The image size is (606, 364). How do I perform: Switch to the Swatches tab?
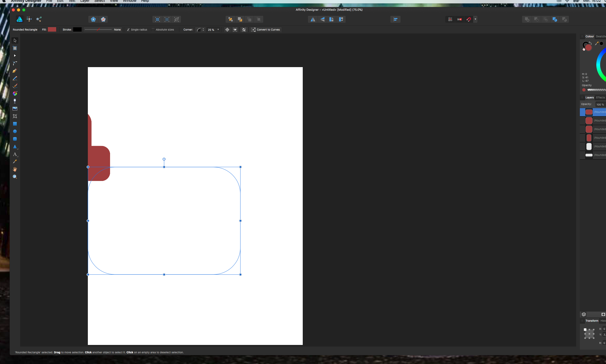[x=601, y=37]
